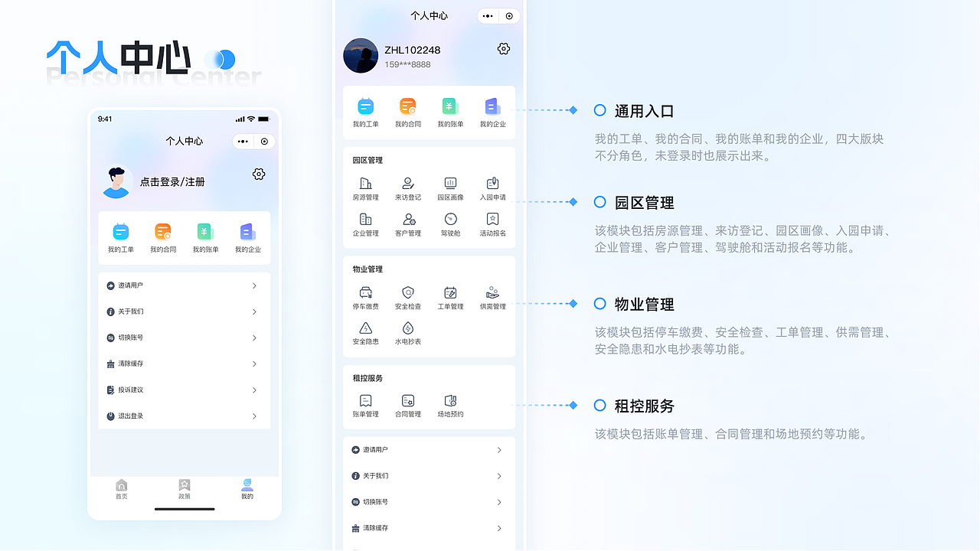Tap ZHL102248 profile photo avatar

click(x=361, y=56)
